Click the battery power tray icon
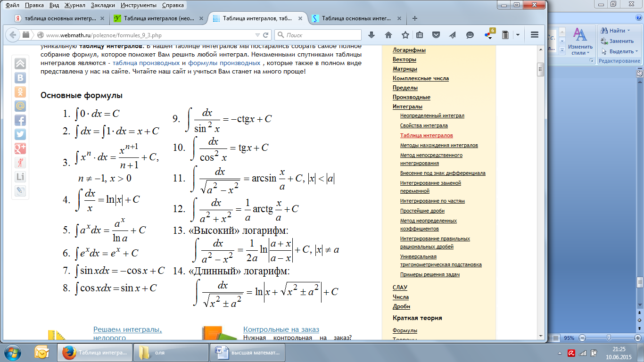This screenshot has width=644, height=362. (x=594, y=352)
